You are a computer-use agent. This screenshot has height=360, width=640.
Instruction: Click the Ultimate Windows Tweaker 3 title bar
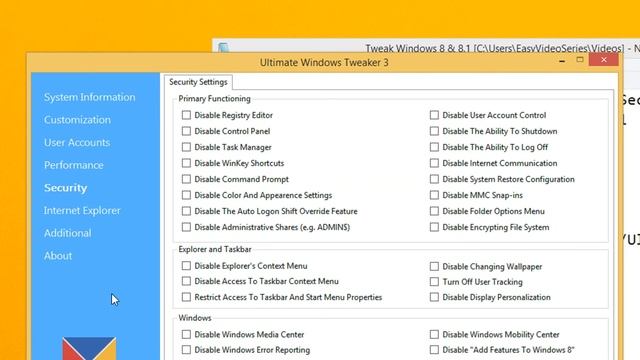click(324, 62)
